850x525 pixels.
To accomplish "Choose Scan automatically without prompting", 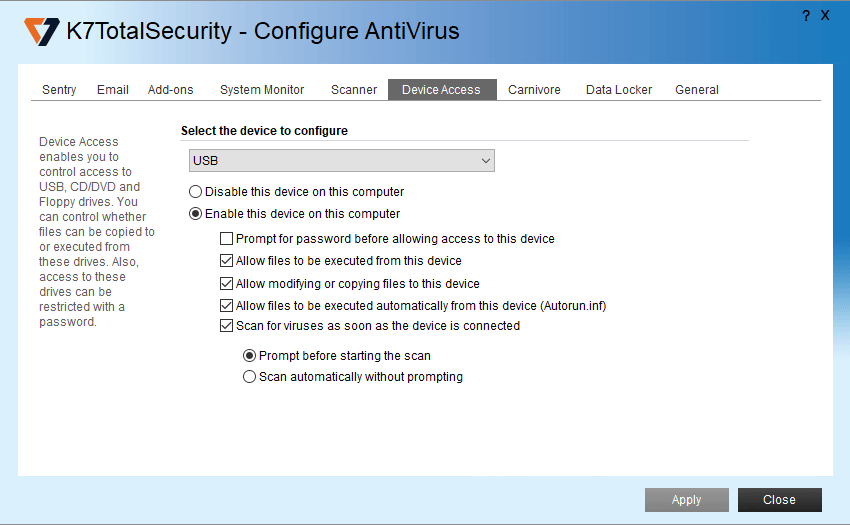I will (250, 377).
